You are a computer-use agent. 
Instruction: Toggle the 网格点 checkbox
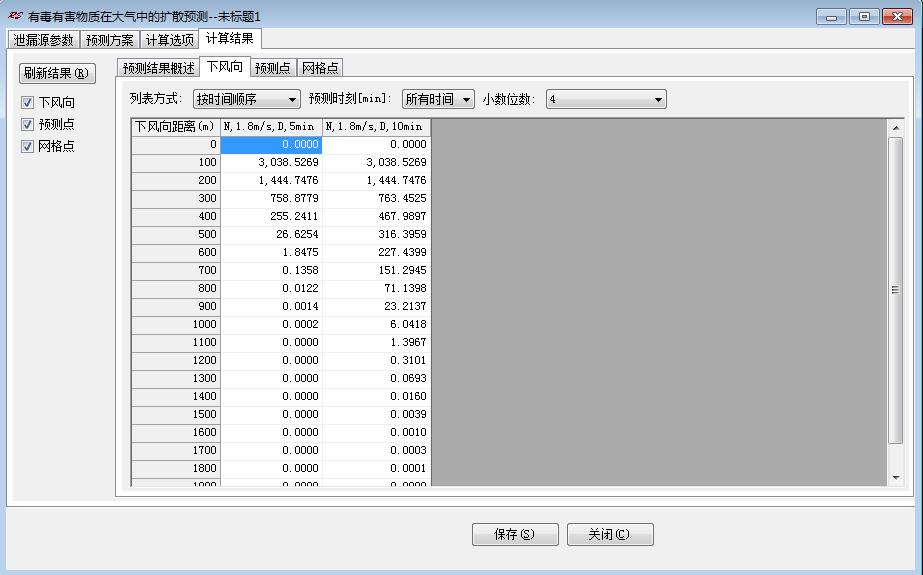[x=27, y=147]
